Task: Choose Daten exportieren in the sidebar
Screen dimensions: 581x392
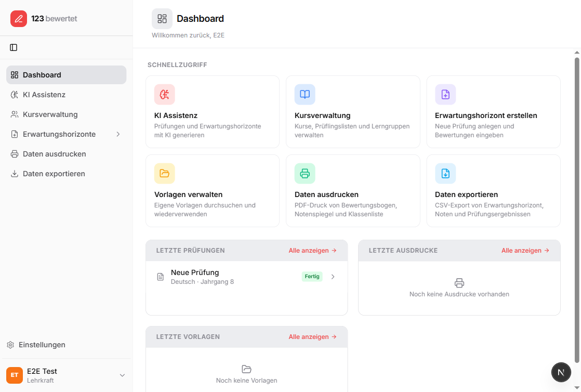Action: click(67, 174)
